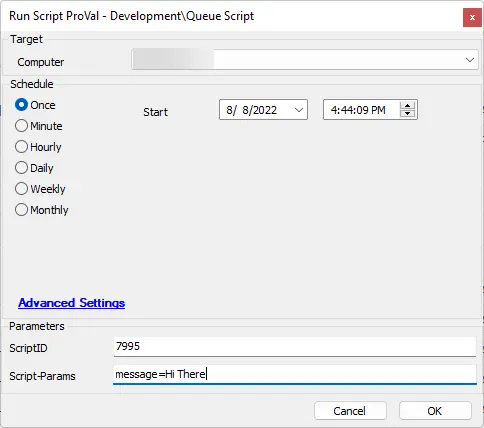
Task: Close the Run Script dialog with X
Action: (472, 18)
